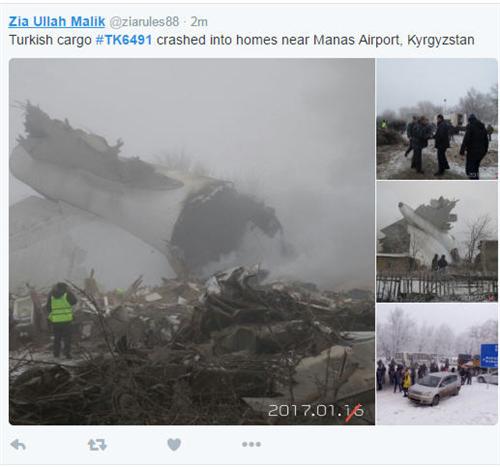Open the snowy street crowd thumbnail

coord(437,364)
